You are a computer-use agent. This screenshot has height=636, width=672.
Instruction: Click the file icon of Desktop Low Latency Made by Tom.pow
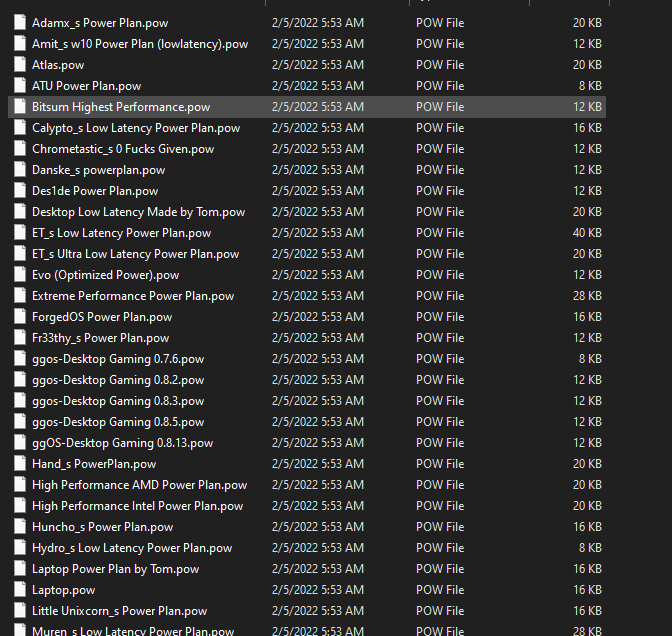coord(20,211)
